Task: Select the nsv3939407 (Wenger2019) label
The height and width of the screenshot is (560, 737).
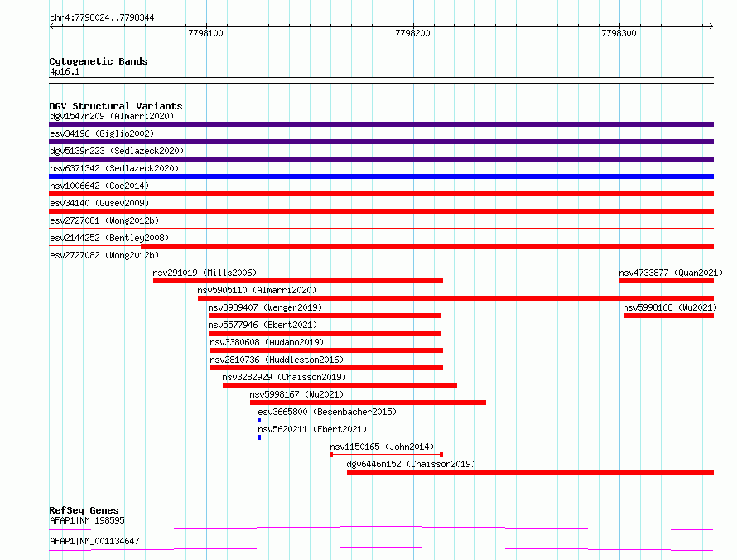Action: (x=265, y=307)
